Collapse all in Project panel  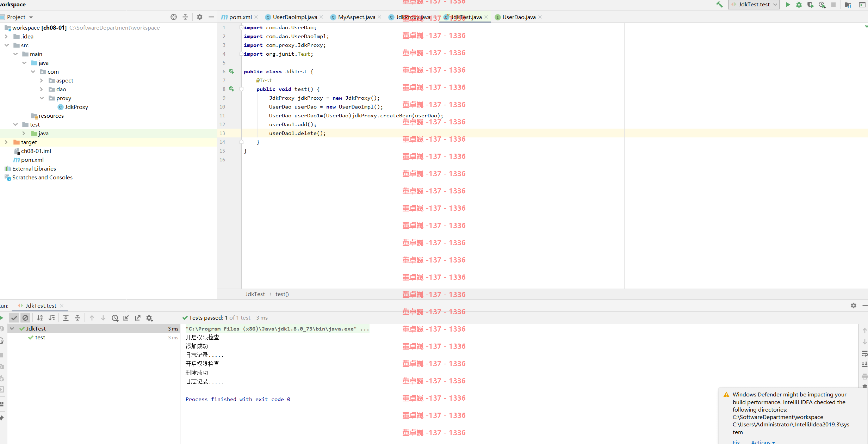tap(185, 17)
